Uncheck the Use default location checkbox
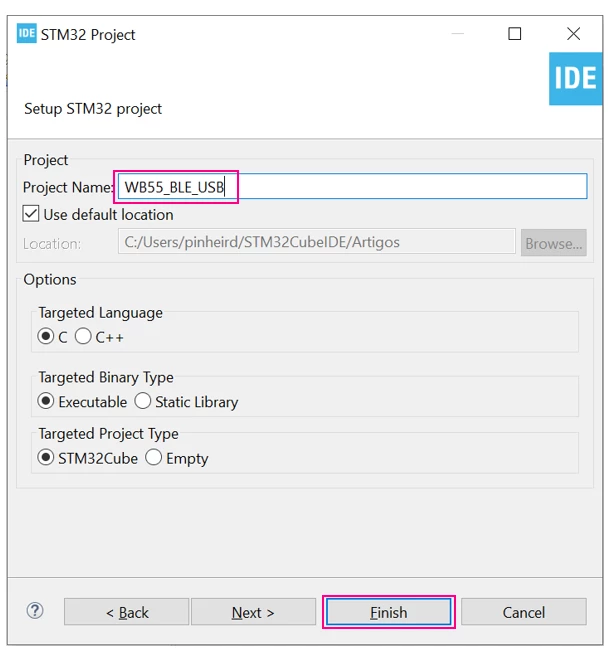The height and width of the screenshot is (656, 610). pyautogui.click(x=31, y=214)
